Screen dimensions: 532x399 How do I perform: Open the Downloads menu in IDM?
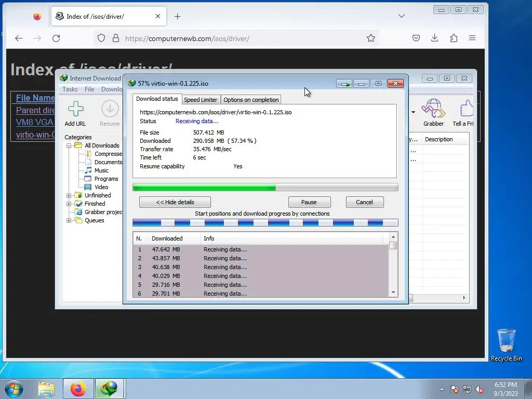(x=112, y=89)
